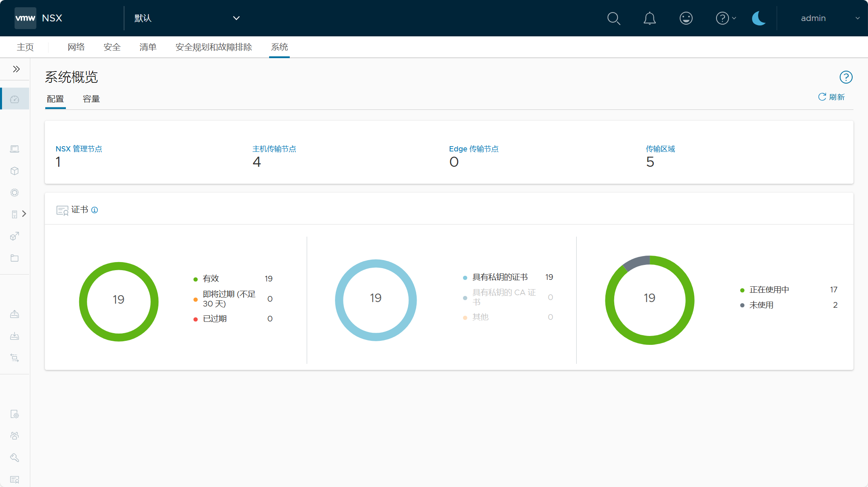This screenshot has width=868, height=487.
Task: Toggle dark mode with the moon icon
Action: pos(758,18)
